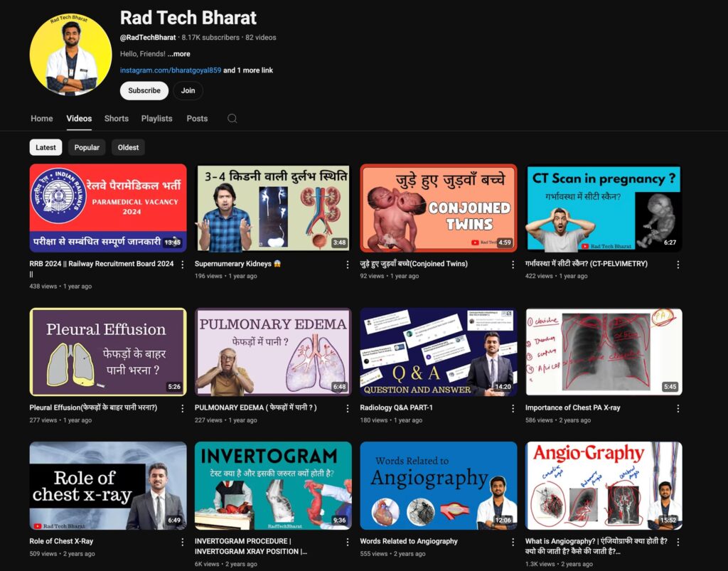Image resolution: width=728 pixels, height=571 pixels.
Task: Open options menu for Role of Chest X-Ray
Action: 183,543
